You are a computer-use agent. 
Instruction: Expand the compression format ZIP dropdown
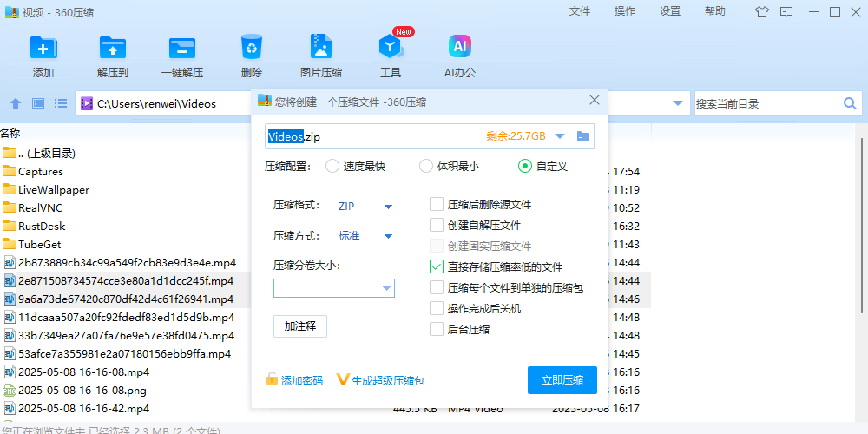click(x=388, y=207)
